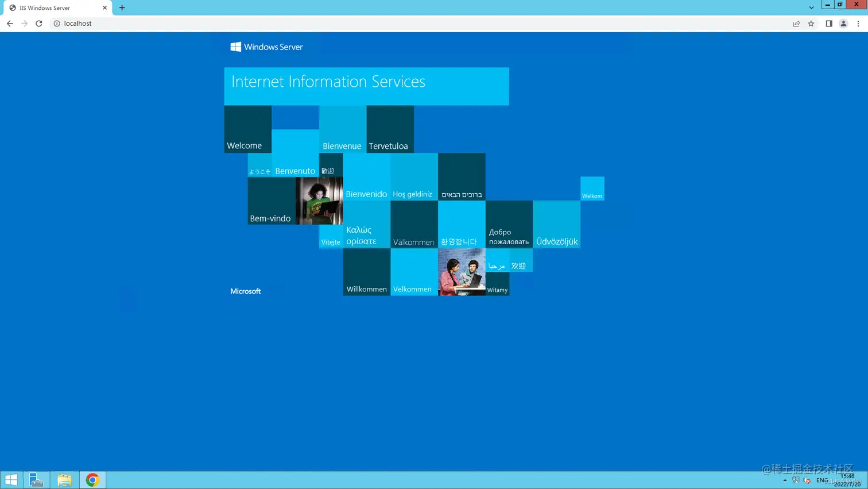Click the Windows Server logo

pyautogui.click(x=266, y=47)
